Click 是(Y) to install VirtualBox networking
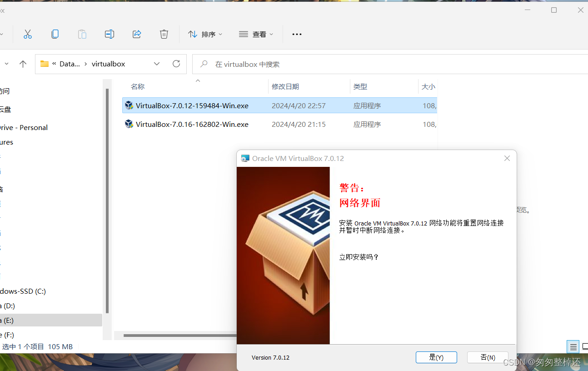Viewport: 588px width, 371px height. [x=436, y=357]
